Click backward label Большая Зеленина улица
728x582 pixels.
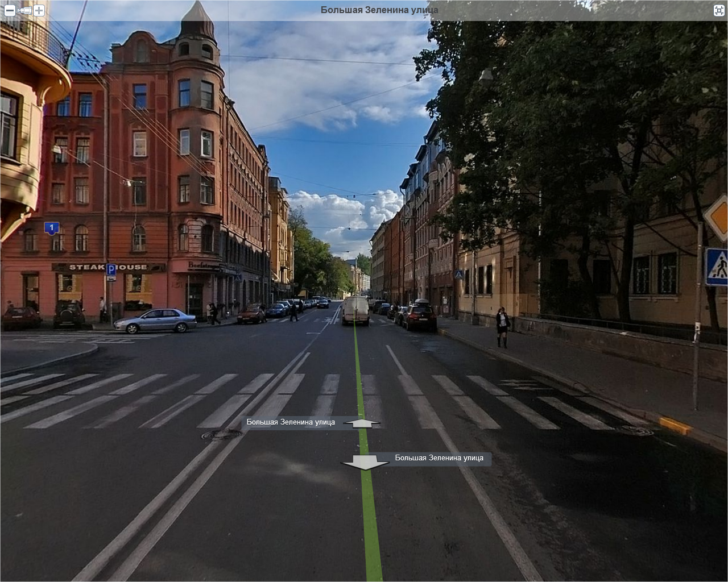[439, 458]
